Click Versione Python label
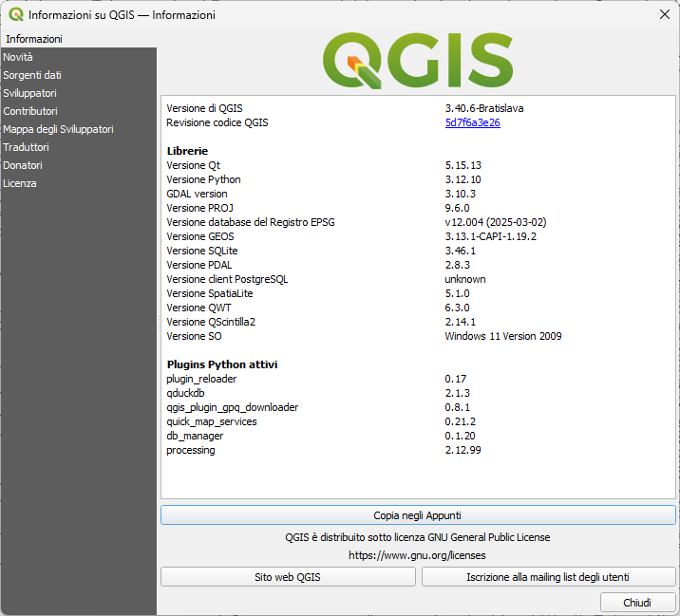Image resolution: width=680 pixels, height=616 pixels. click(x=203, y=179)
